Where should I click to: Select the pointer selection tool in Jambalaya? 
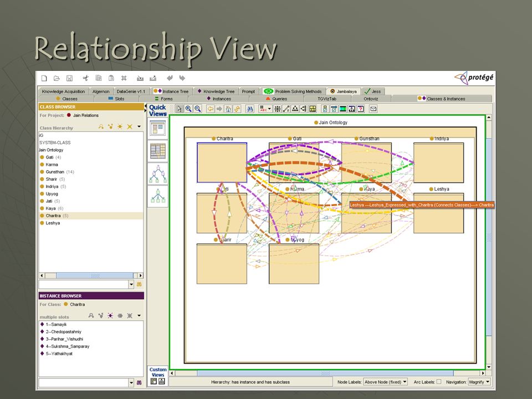point(179,109)
